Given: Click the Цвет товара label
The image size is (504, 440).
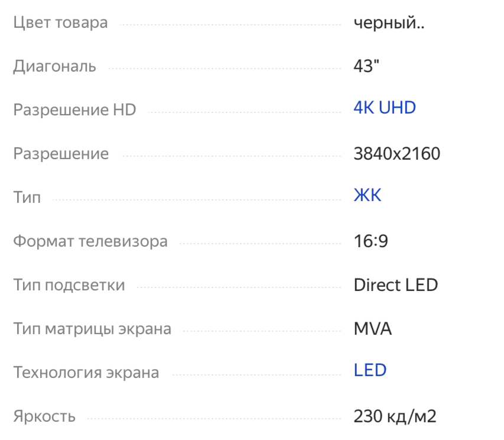Looking at the screenshot, I should [x=60, y=22].
